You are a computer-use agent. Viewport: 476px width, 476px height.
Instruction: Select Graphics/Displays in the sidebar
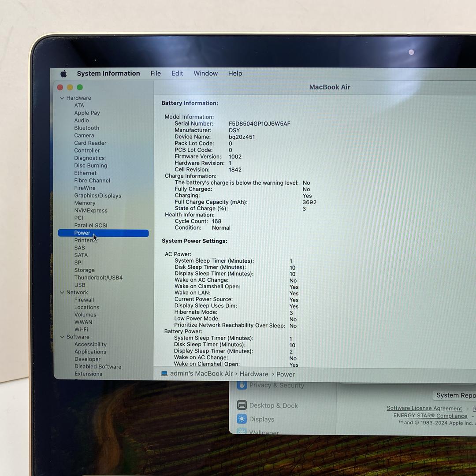[97, 196]
